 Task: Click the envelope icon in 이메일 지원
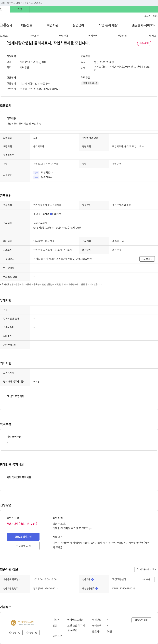click(x=17, y=546)
